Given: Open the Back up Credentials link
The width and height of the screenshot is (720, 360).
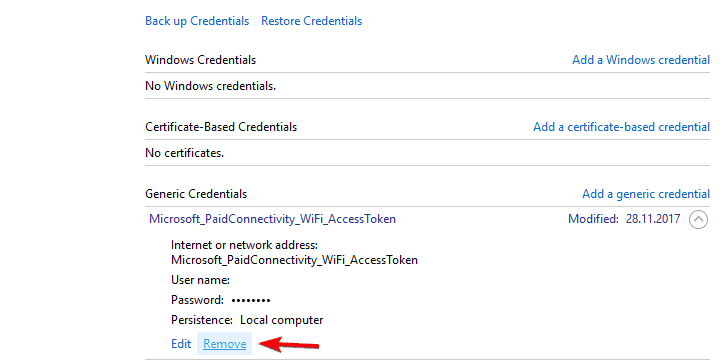Looking at the screenshot, I should pos(197,21).
